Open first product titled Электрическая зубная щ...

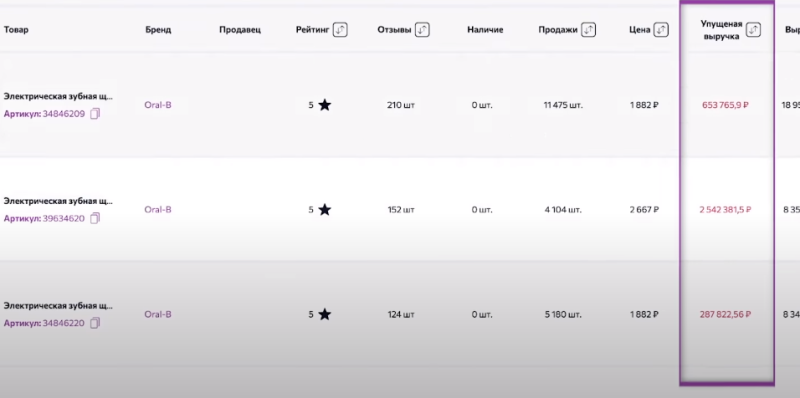click(x=58, y=96)
